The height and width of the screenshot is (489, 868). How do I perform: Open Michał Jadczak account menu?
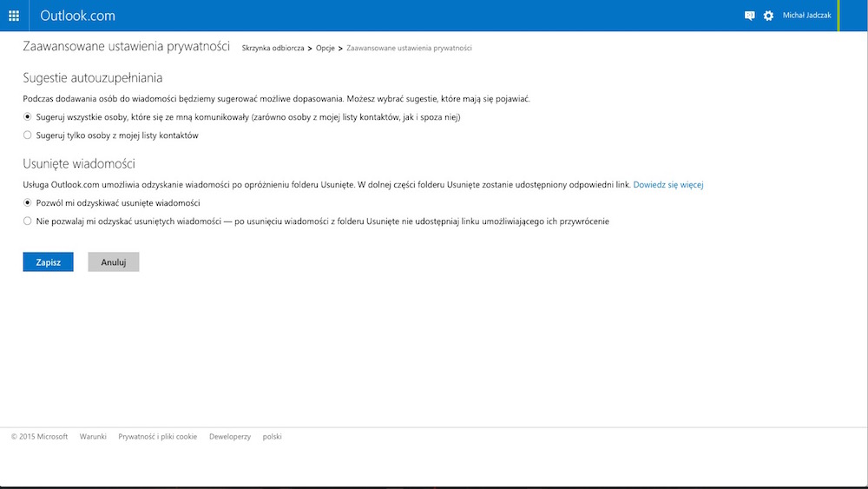[x=806, y=16]
